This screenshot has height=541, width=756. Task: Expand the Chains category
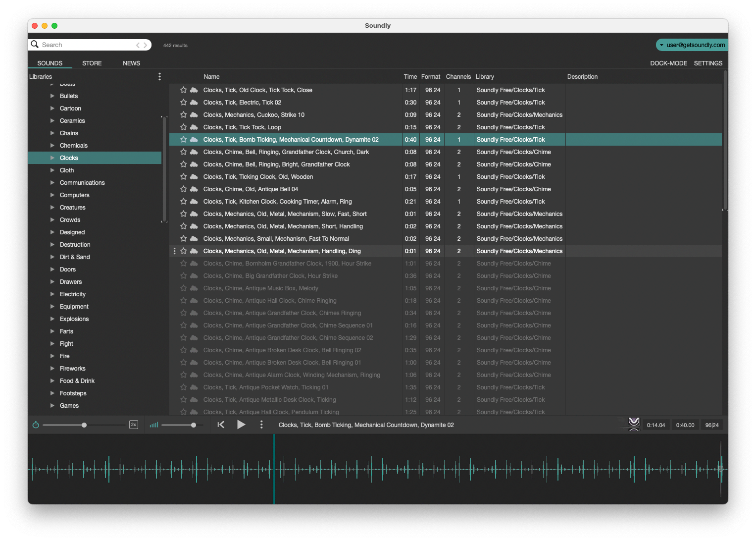click(x=52, y=133)
